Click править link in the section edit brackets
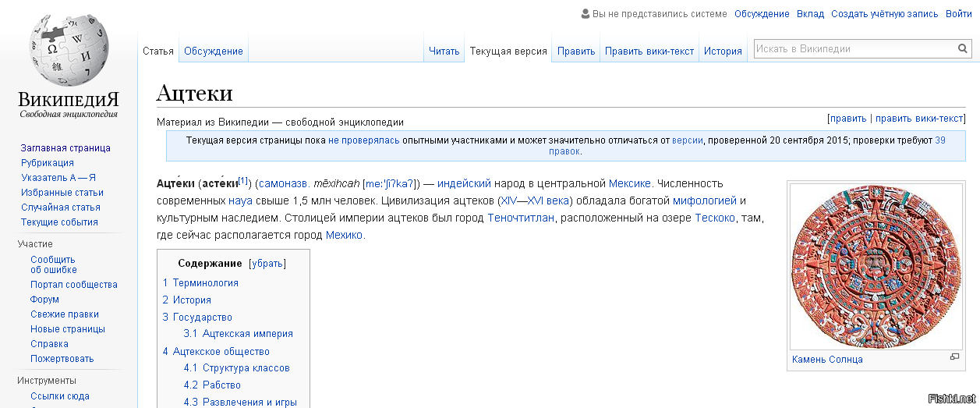 [848, 119]
